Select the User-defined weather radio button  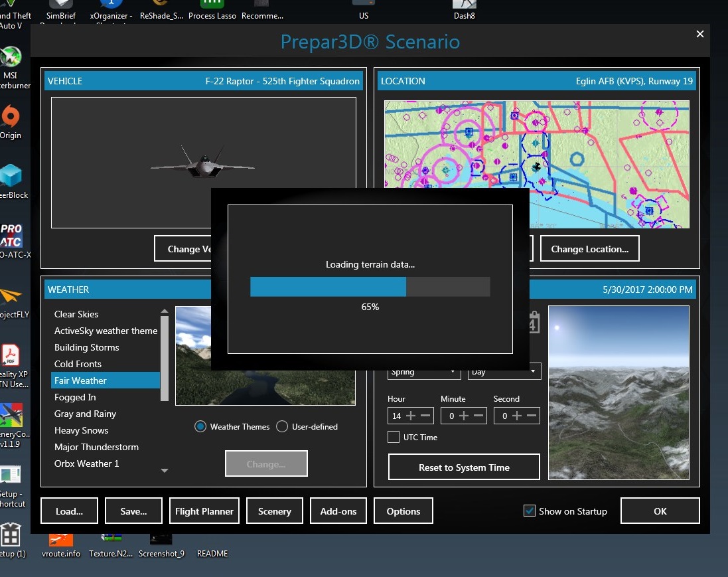282,426
